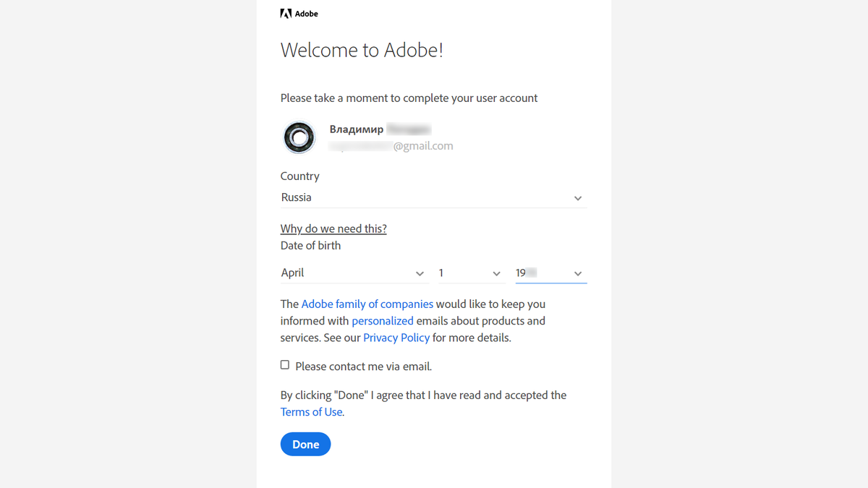Expand the Country selector chevron arrow
Screen dimensions: 868x488
[x=578, y=198]
